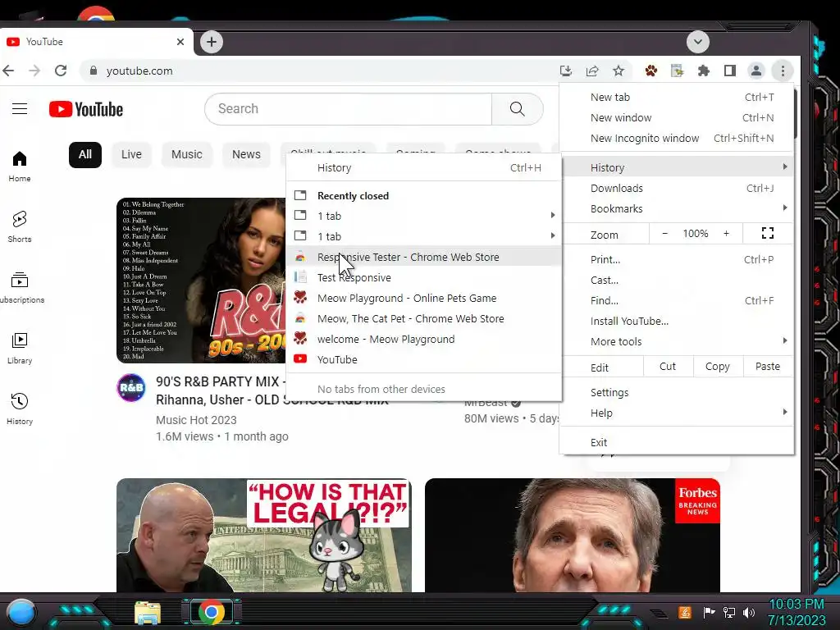Screen dimensions: 840x630
Task: Click the Responsive Tester extension icon
Action: 677,71
